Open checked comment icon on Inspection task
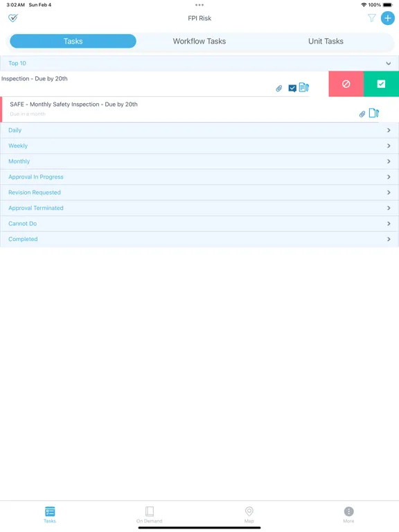The width and height of the screenshot is (399, 532). (x=292, y=89)
